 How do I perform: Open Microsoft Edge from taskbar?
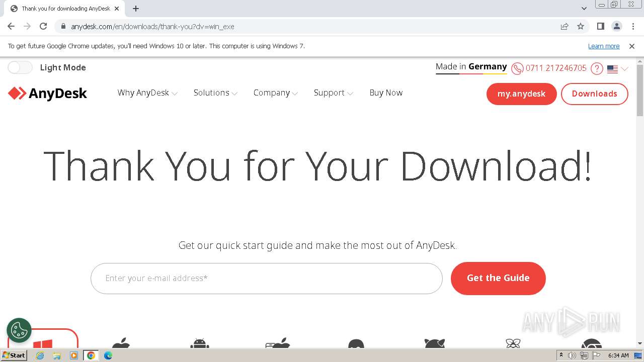(x=108, y=355)
